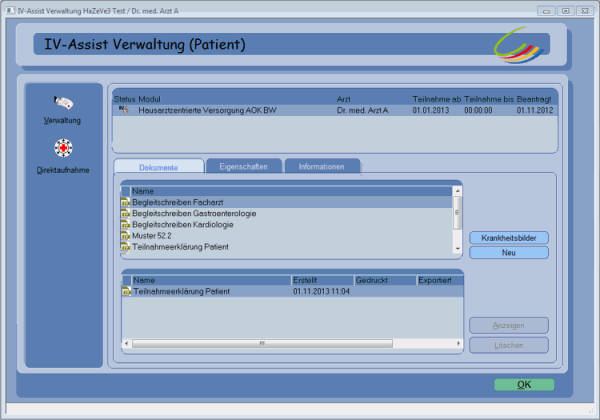Click the Löschen button

tap(509, 345)
